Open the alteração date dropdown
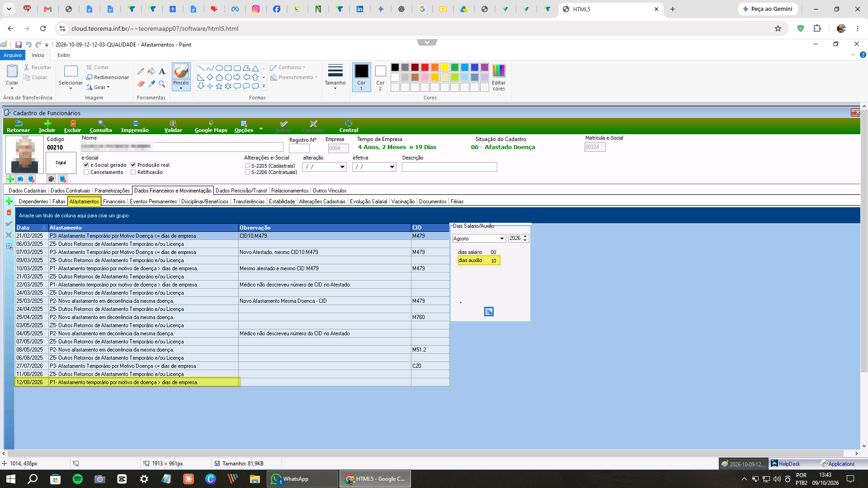 pos(342,167)
